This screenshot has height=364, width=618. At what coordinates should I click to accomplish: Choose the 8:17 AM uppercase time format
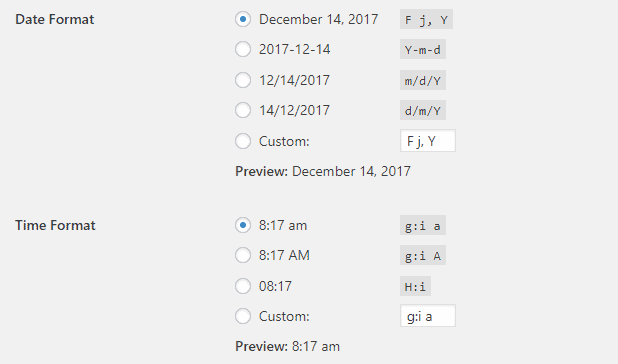point(243,255)
